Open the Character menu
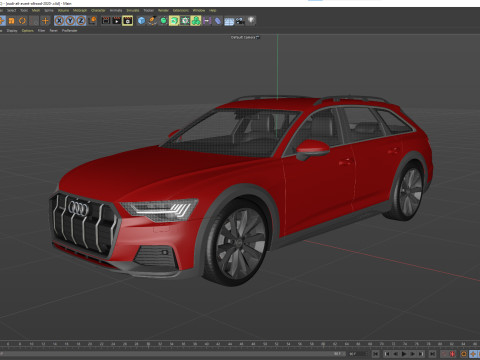Image resolution: width=480 pixels, height=360 pixels. pos(98,10)
